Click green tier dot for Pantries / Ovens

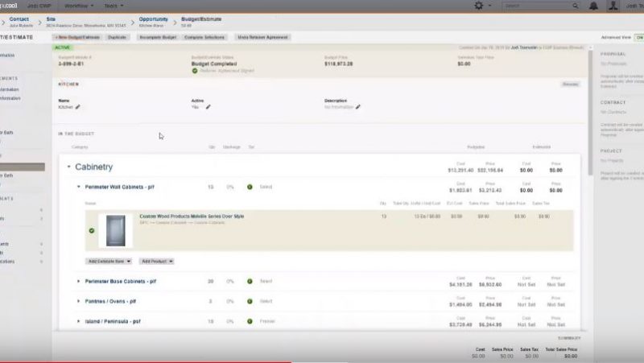tap(250, 301)
